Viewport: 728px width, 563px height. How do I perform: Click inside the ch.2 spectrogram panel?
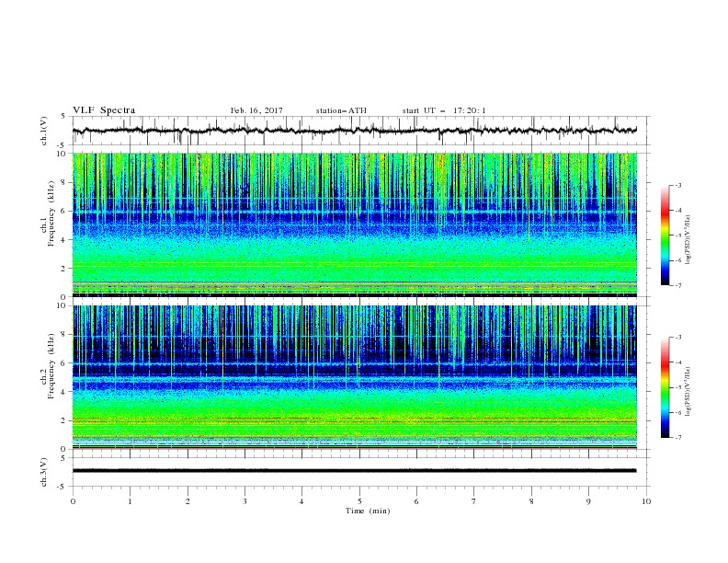click(354, 377)
